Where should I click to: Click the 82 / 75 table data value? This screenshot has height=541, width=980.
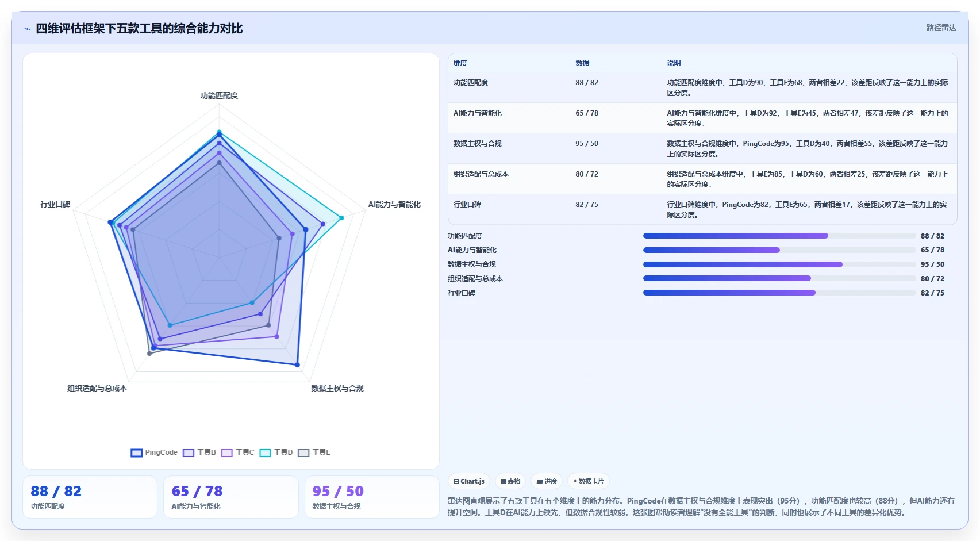[587, 205]
